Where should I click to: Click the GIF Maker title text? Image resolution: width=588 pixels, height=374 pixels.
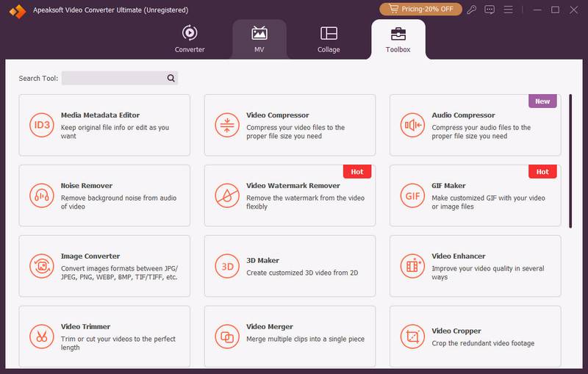pos(448,185)
